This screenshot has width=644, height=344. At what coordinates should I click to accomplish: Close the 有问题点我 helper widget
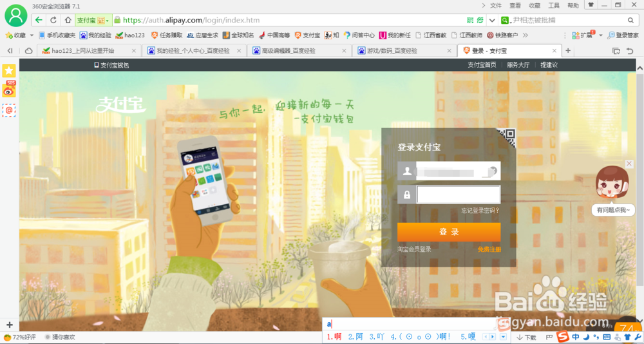(629, 164)
